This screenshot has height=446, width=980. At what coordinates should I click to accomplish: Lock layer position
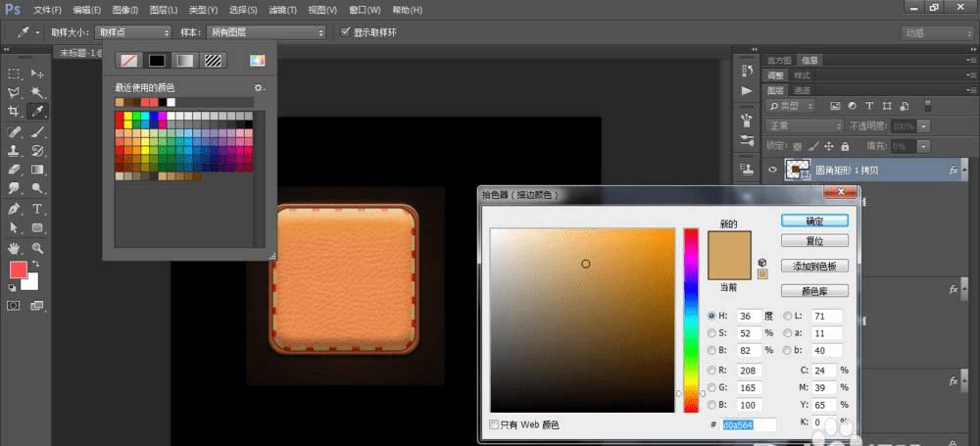tap(829, 146)
